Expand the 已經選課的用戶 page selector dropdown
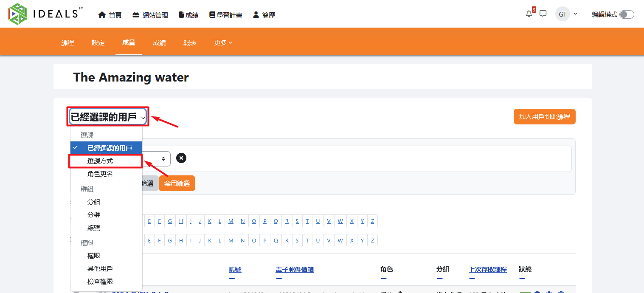Screen dimensions: 644x293 [108, 117]
